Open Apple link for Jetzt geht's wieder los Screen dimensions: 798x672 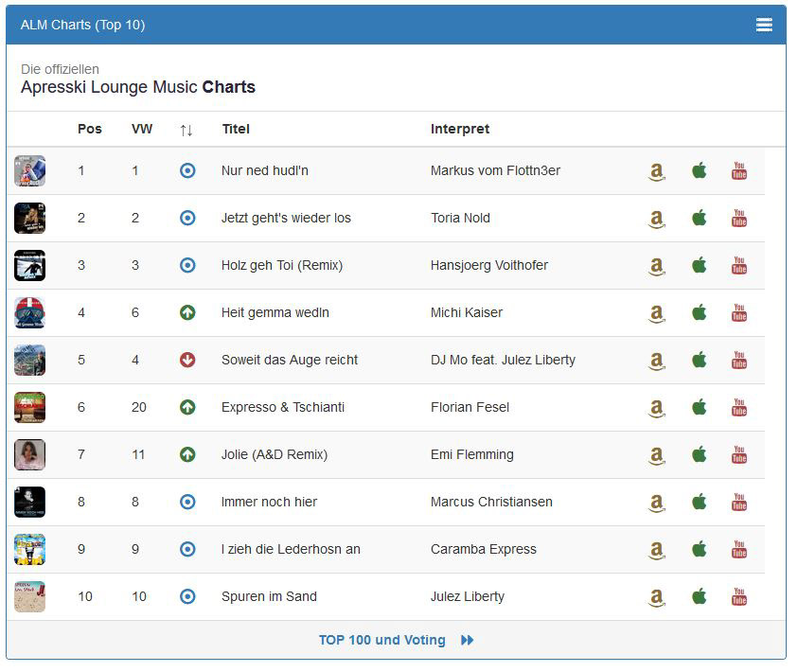click(x=699, y=218)
